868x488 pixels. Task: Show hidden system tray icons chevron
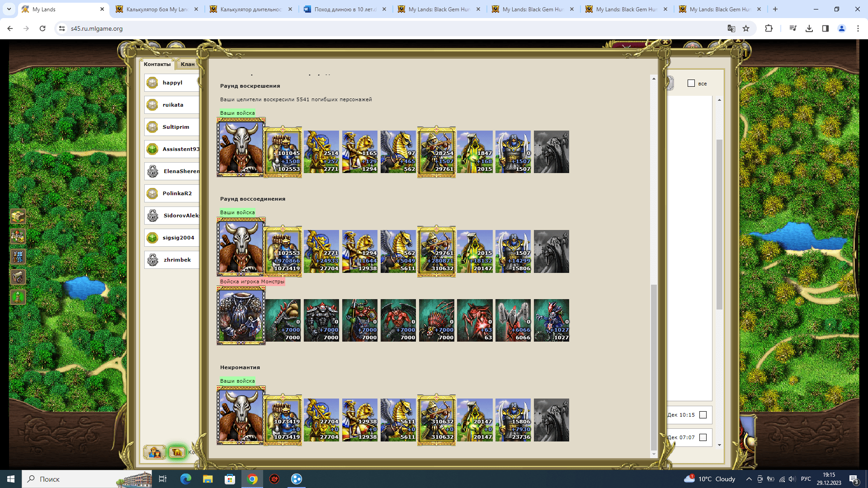749,479
